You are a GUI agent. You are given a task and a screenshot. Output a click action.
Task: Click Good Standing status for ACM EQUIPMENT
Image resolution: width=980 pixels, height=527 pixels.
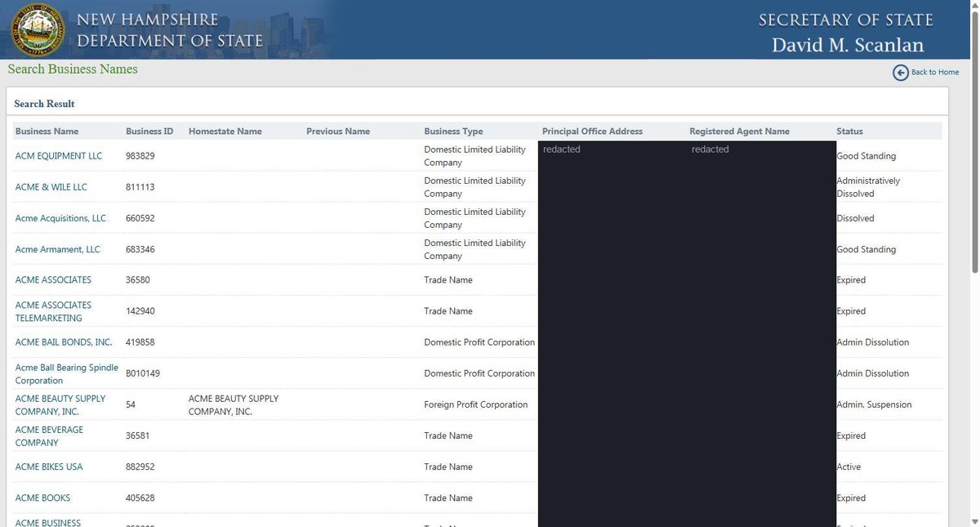coord(866,156)
